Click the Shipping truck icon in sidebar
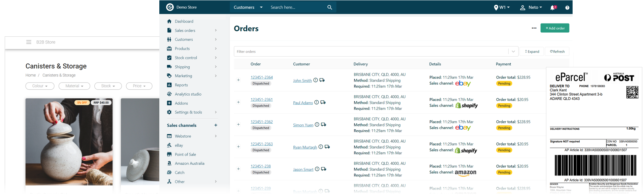This screenshot has width=644, height=195. click(169, 67)
